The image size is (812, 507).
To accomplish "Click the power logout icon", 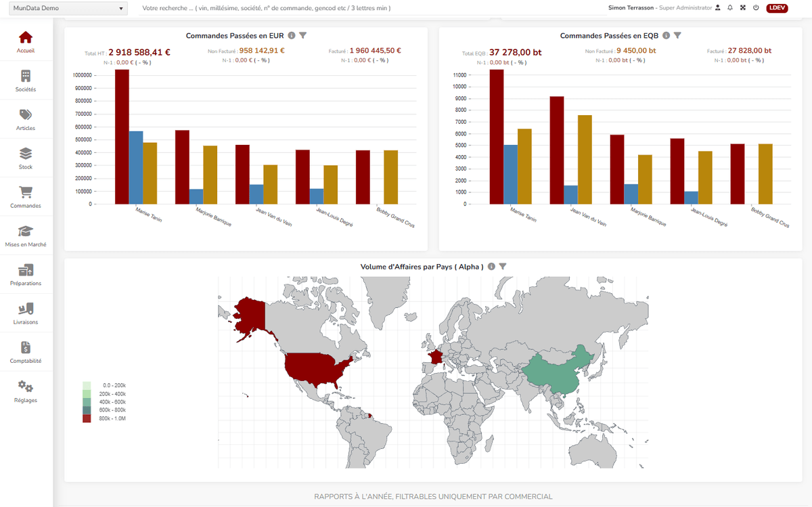I will click(x=756, y=8).
